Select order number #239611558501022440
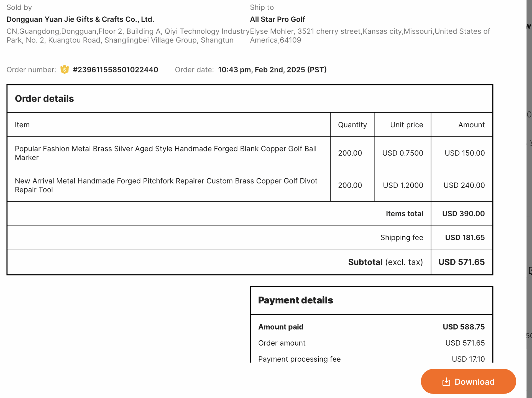The width and height of the screenshot is (532, 398). 115,70
